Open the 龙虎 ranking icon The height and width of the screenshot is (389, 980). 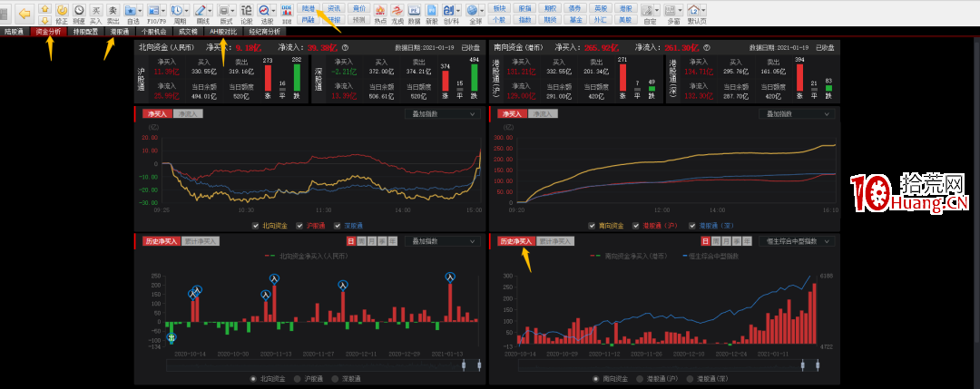click(397, 13)
